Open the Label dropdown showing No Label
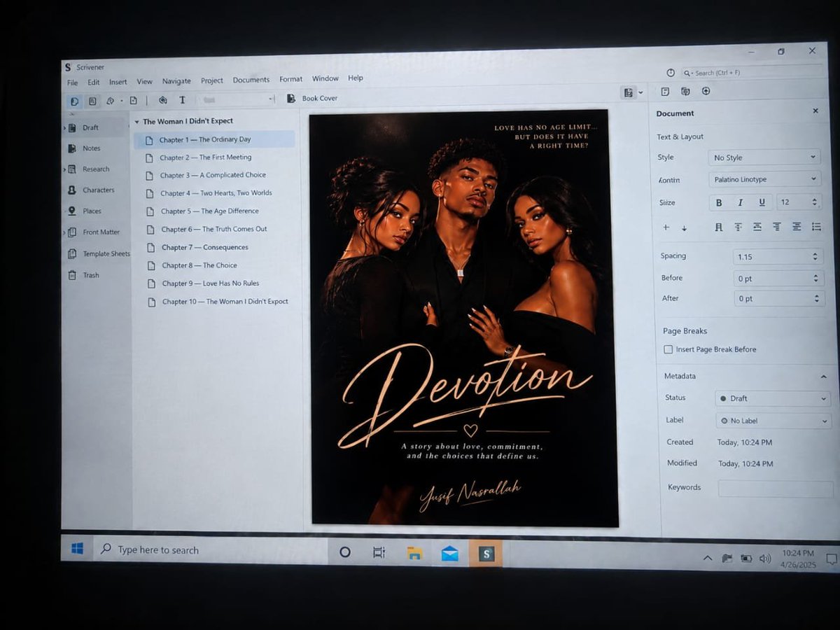The height and width of the screenshot is (630, 840). click(773, 421)
